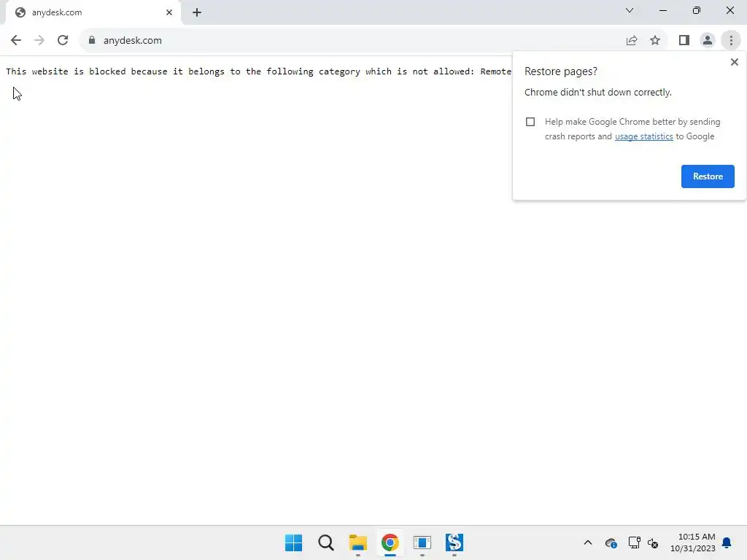Screen dimensions: 747x560
Task: Open the usage statistics link
Action: [x=643, y=136]
